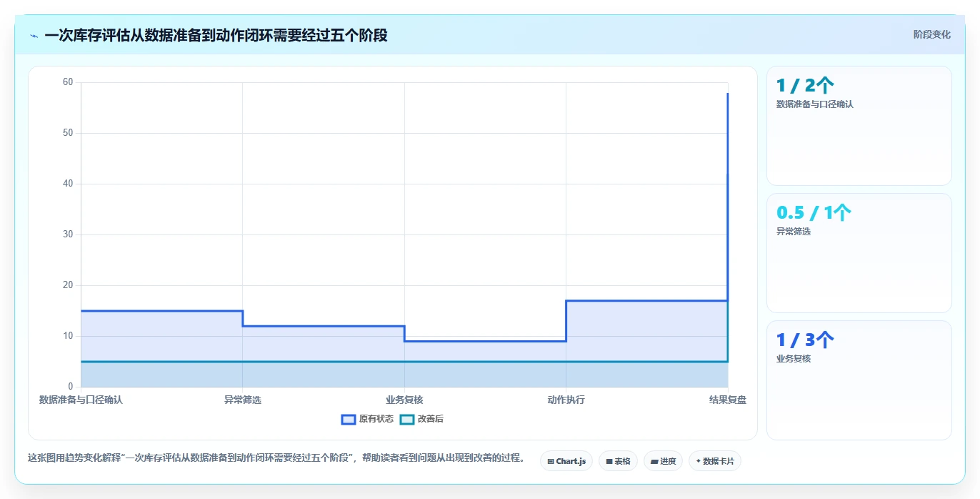The image size is (980, 499).
Task: Click the icon inside 表格 chip
Action: [609, 462]
